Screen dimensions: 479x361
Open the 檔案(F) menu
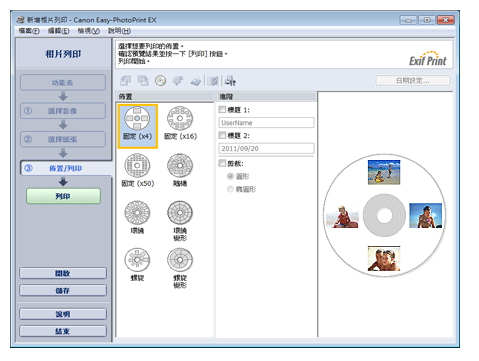point(29,31)
